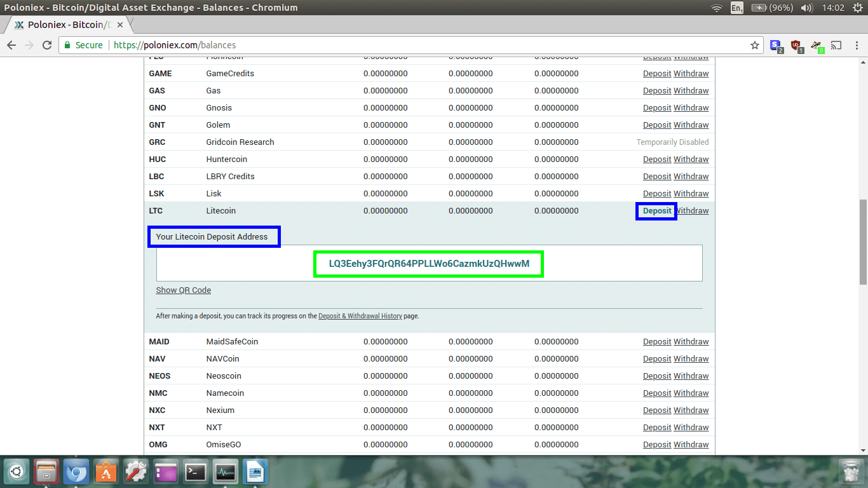The width and height of the screenshot is (868, 488).
Task: Click the LTC ticker symbol
Action: pos(156,211)
